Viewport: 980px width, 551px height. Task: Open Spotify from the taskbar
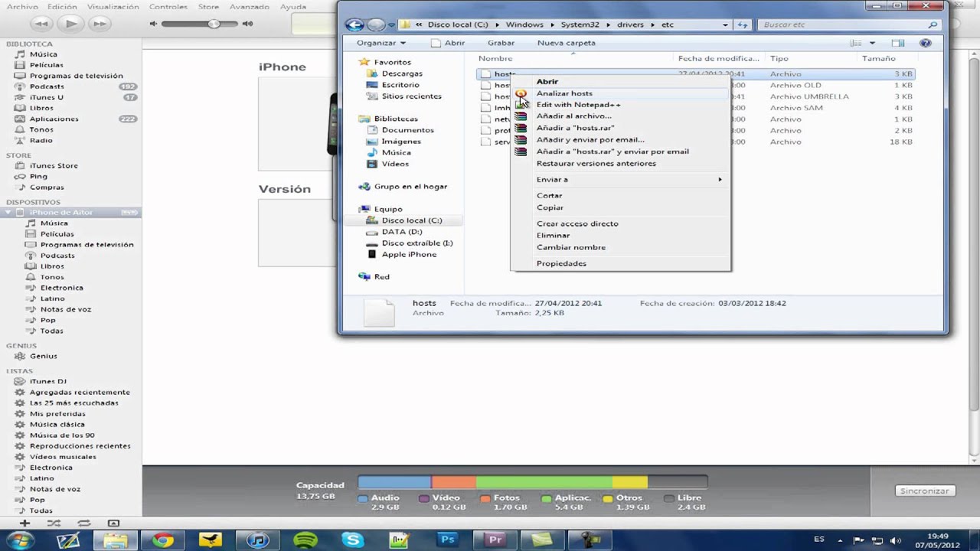click(305, 540)
